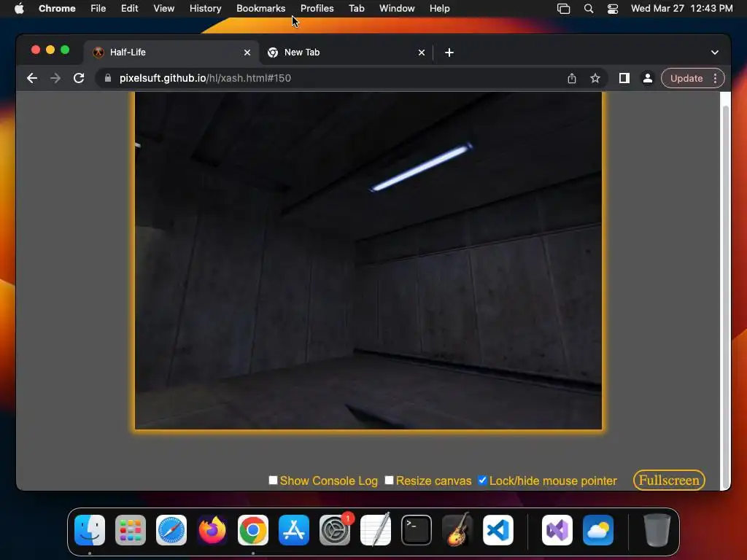Reload the Half-Life page

pyautogui.click(x=79, y=78)
